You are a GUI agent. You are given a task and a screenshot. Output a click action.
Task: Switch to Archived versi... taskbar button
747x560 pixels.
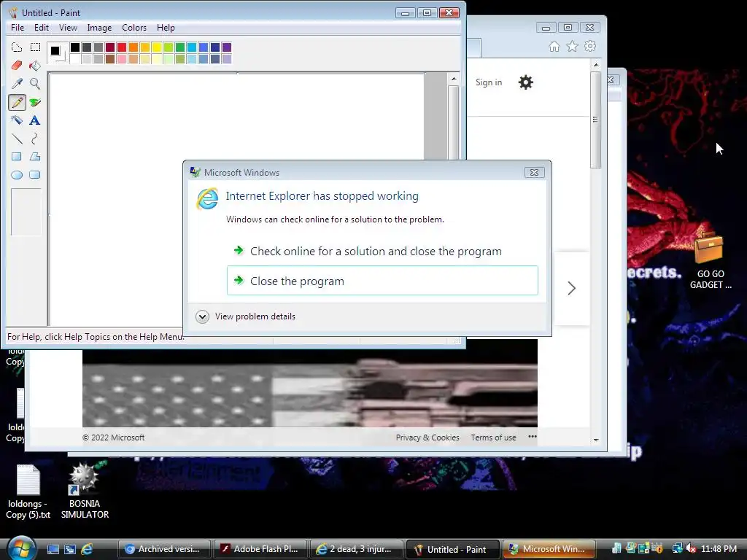(164, 549)
